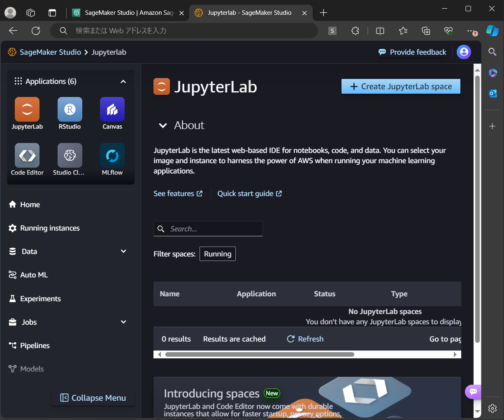
Task: Expand the Data sidebar section
Action: point(123,251)
